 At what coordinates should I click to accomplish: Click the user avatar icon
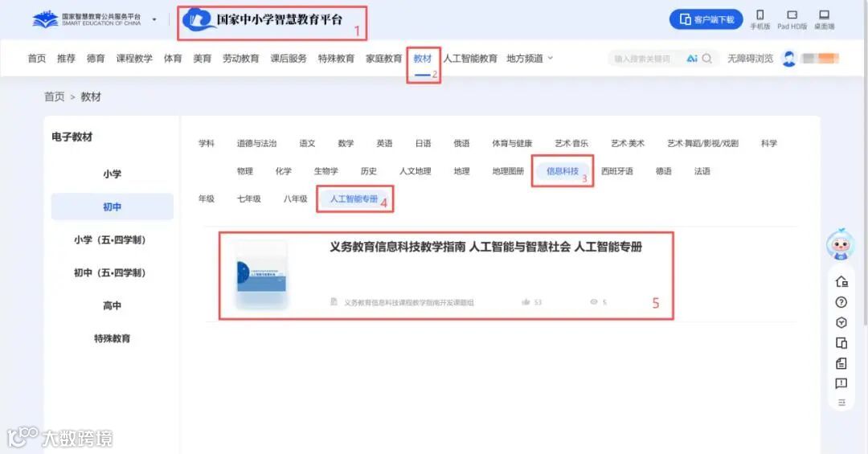[789, 58]
